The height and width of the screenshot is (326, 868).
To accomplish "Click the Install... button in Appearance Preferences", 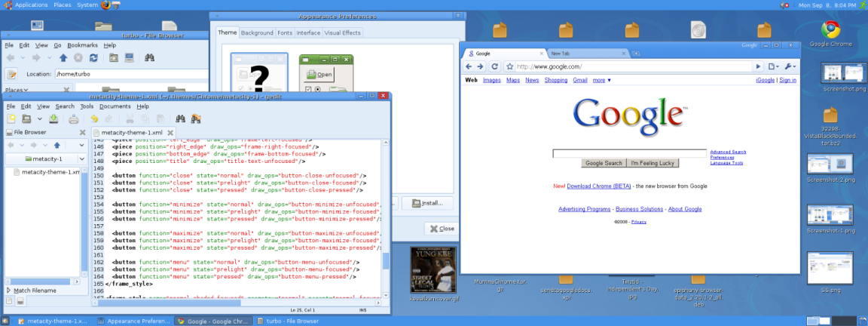I will click(x=427, y=204).
